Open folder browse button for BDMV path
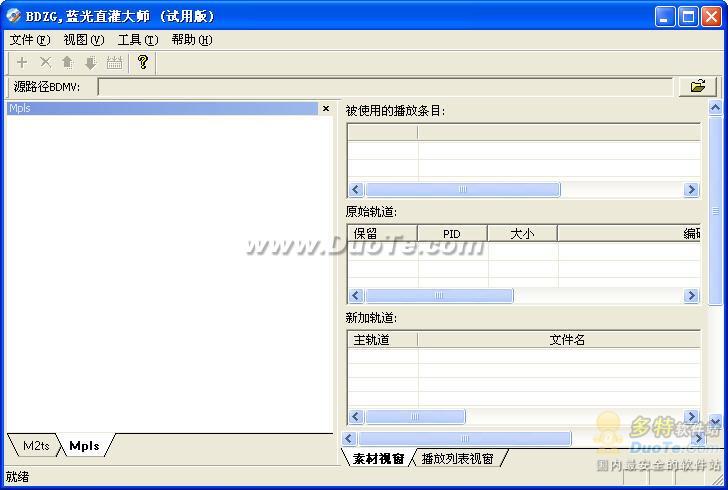Image resolution: width=728 pixels, height=490 pixels. pos(698,86)
